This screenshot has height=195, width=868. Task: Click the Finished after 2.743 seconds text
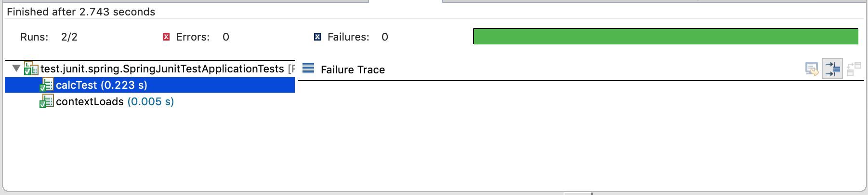click(81, 12)
